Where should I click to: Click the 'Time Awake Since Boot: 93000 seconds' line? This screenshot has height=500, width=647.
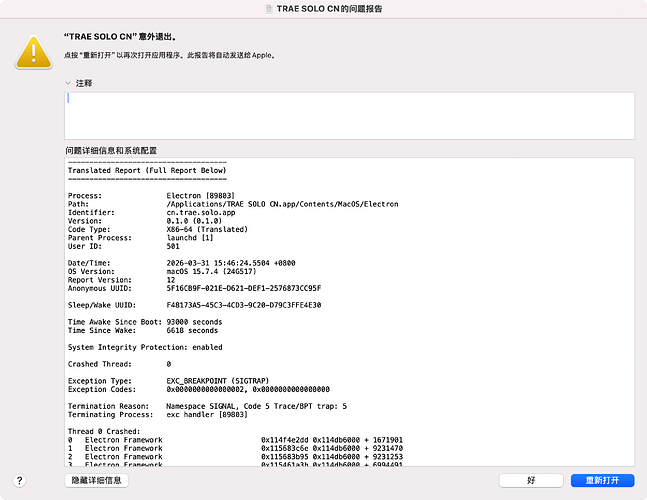tap(145, 322)
